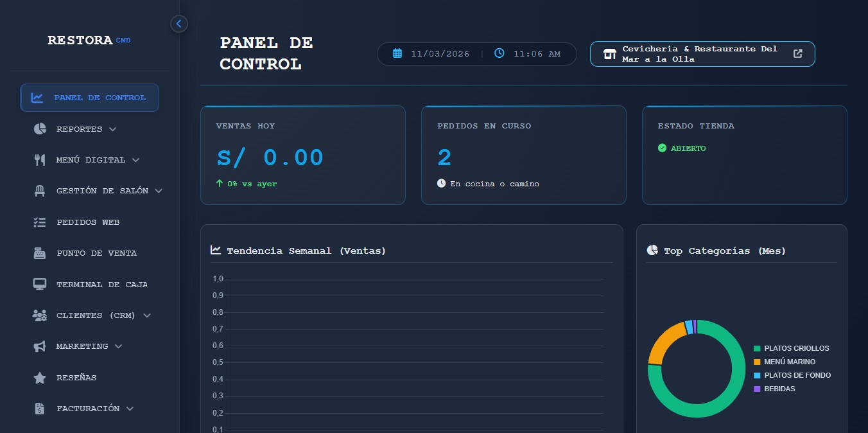The height and width of the screenshot is (433, 868).
Task: Collapse the sidebar with the left chevron
Action: point(178,23)
